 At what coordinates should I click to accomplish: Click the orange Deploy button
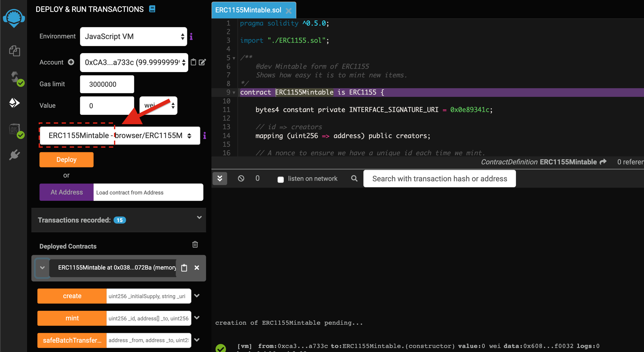[x=66, y=160]
